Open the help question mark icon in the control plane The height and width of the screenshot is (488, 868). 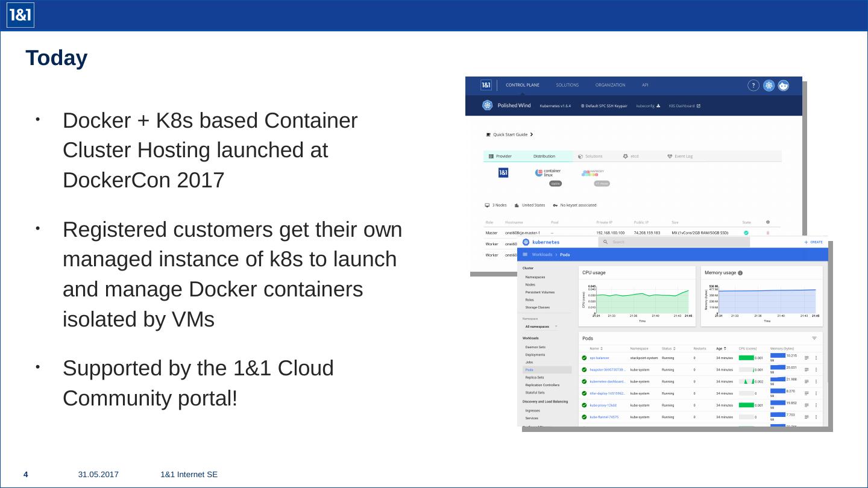pyautogui.click(x=753, y=86)
